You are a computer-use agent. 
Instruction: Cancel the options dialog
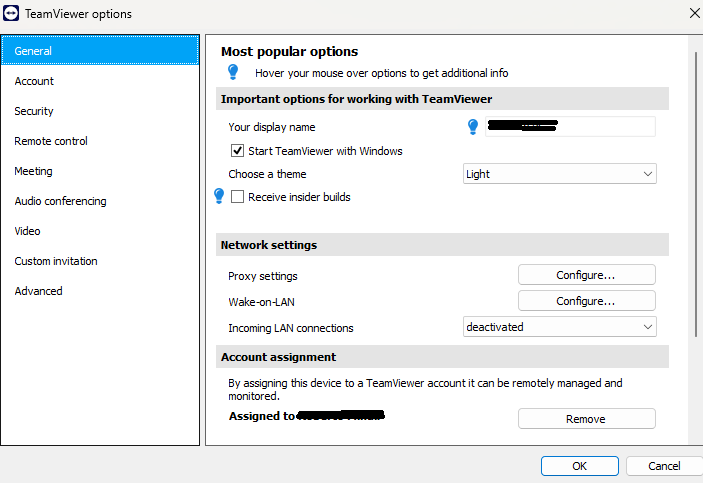click(x=664, y=466)
